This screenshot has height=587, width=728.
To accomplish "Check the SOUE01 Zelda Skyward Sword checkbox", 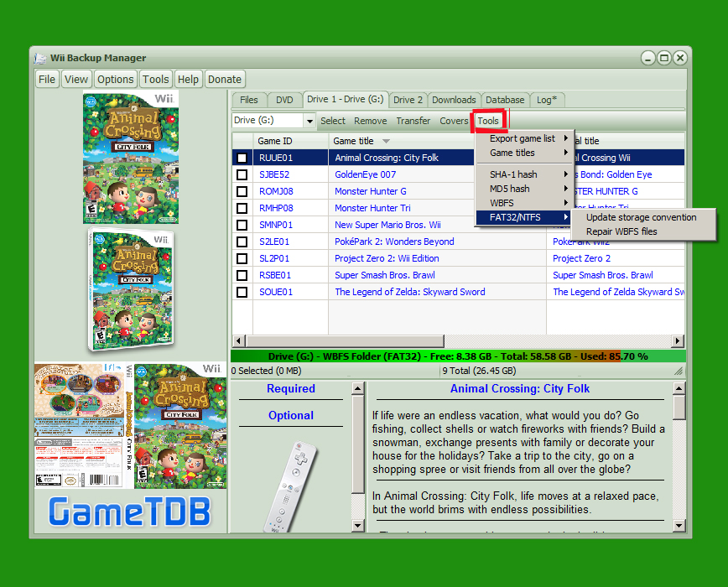I will click(x=242, y=292).
